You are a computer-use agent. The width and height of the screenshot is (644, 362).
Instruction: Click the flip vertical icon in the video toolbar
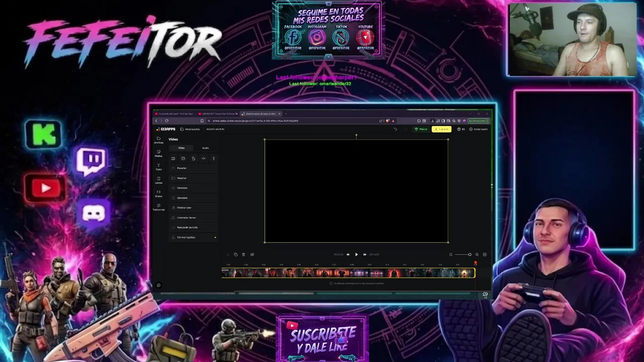click(213, 158)
